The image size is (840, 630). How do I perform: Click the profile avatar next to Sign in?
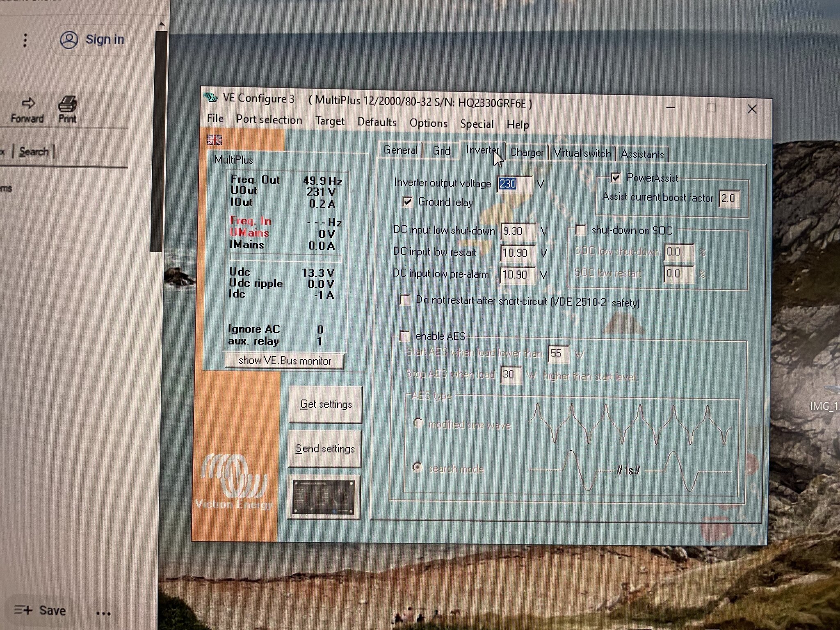coord(69,40)
